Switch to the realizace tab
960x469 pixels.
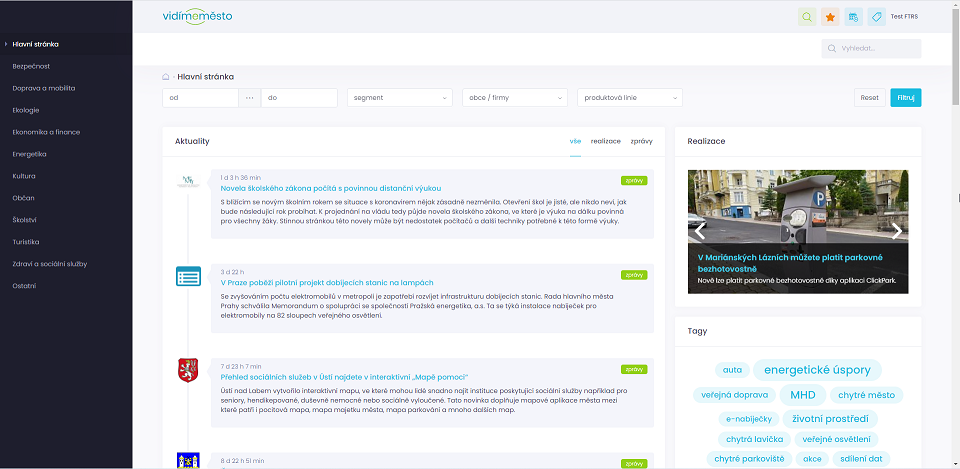605,142
